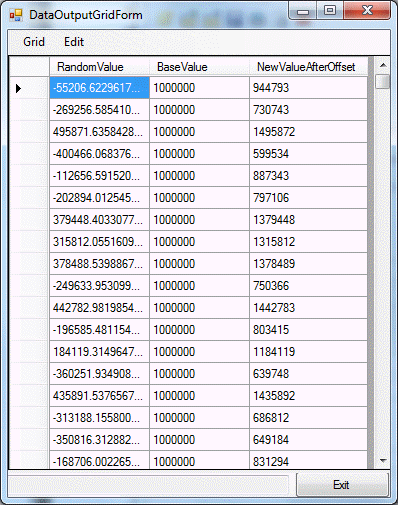Select cell 184119.3149647...
The height and width of the screenshot is (505, 398).
pyautogui.click(x=100, y=352)
